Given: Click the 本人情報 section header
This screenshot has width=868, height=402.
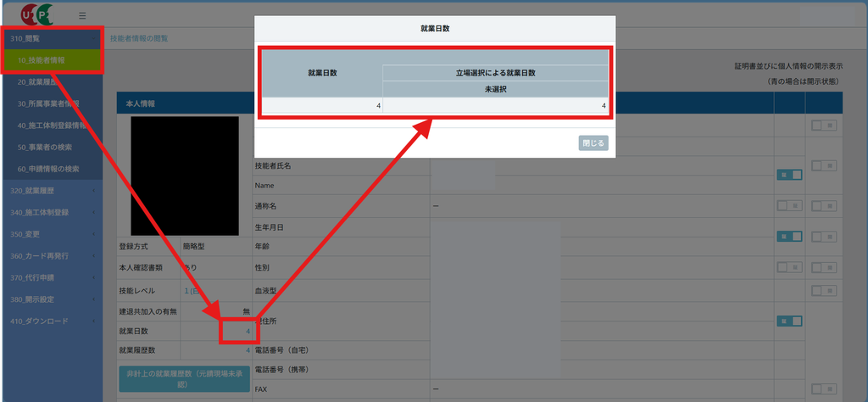Looking at the screenshot, I should (141, 104).
